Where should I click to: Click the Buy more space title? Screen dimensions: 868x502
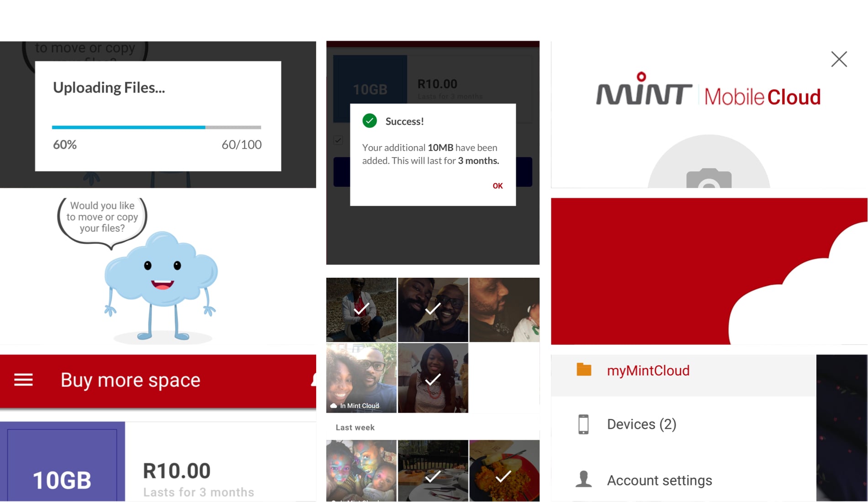pos(131,380)
